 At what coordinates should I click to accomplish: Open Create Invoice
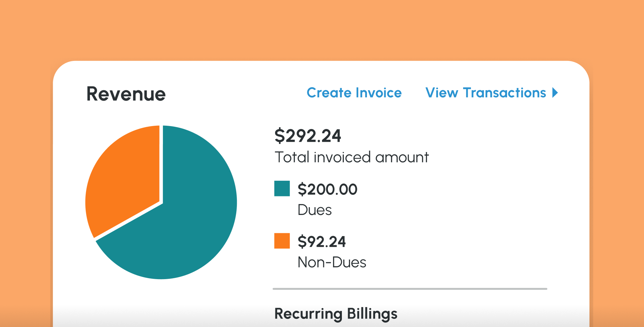pyautogui.click(x=354, y=93)
